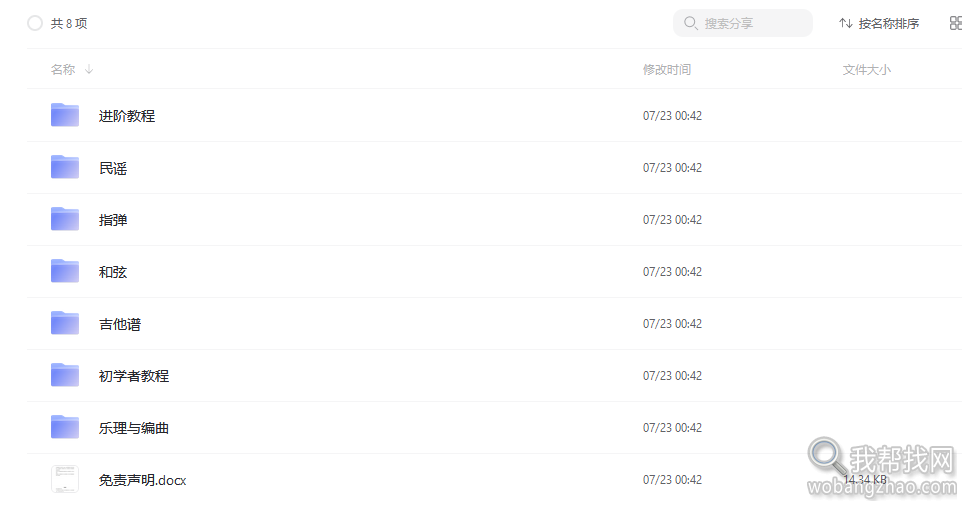The width and height of the screenshot is (962, 506).
Task: Sort by 文件大小 column header
Action: tap(866, 69)
